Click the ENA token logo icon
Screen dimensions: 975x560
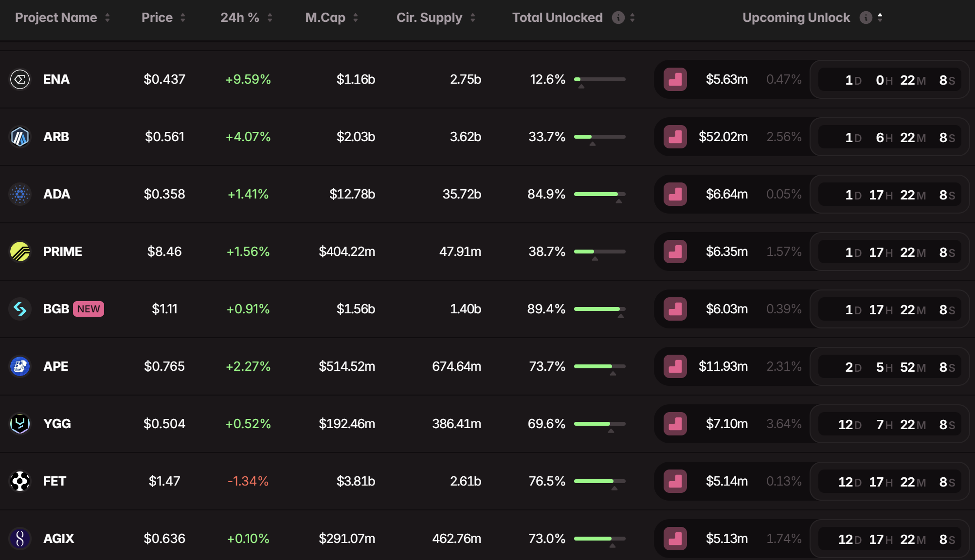pyautogui.click(x=20, y=79)
